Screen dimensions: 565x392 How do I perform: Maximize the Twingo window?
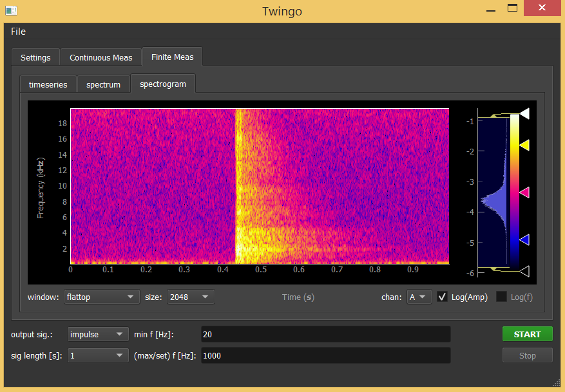512,8
